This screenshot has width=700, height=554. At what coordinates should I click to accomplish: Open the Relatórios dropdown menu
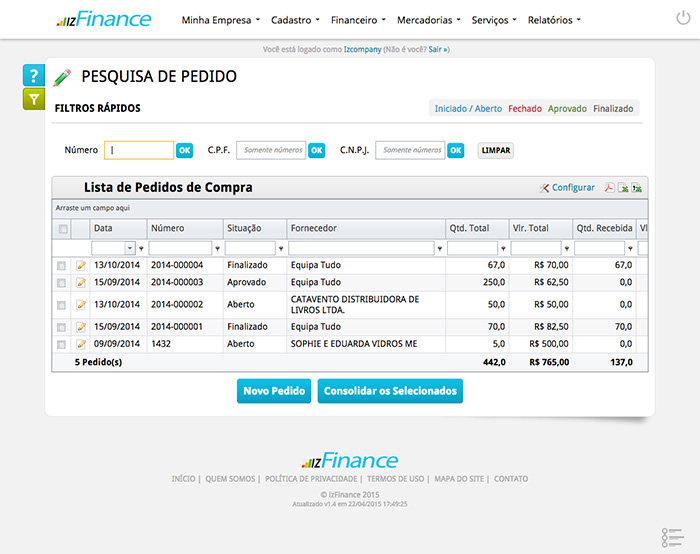pyautogui.click(x=553, y=20)
